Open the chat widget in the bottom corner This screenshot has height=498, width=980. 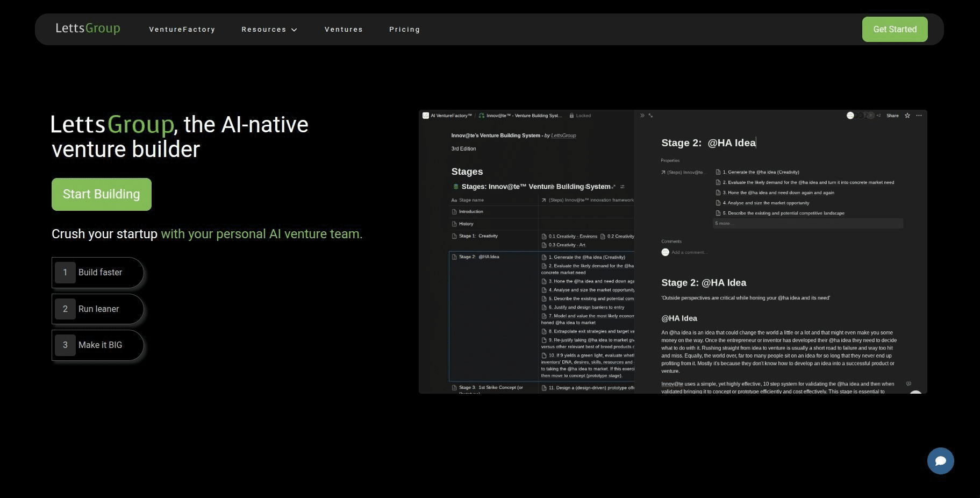pos(940,460)
